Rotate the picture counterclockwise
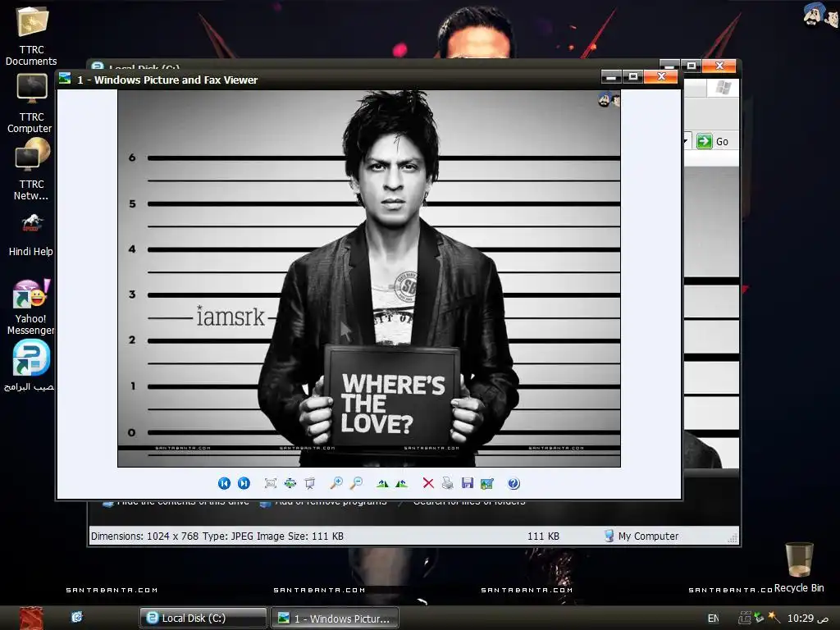This screenshot has height=630, width=840. [x=402, y=483]
